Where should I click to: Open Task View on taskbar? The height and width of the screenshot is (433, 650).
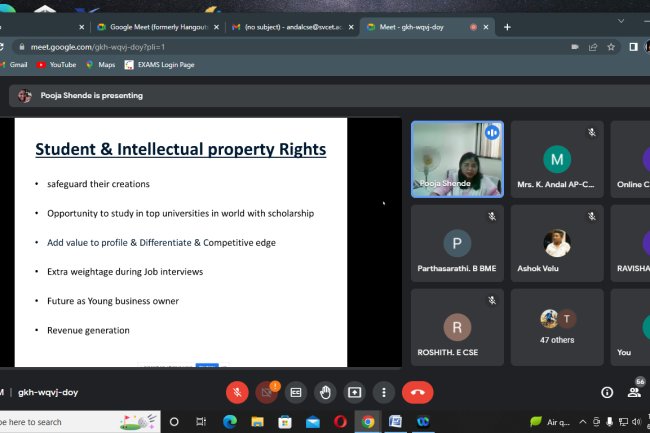point(201,422)
